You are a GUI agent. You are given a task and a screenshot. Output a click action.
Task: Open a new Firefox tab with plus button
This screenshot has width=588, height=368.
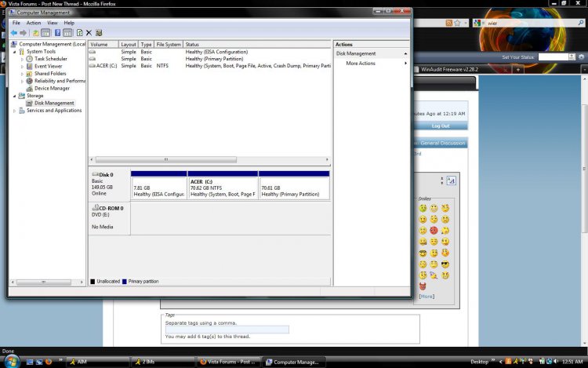(x=518, y=70)
